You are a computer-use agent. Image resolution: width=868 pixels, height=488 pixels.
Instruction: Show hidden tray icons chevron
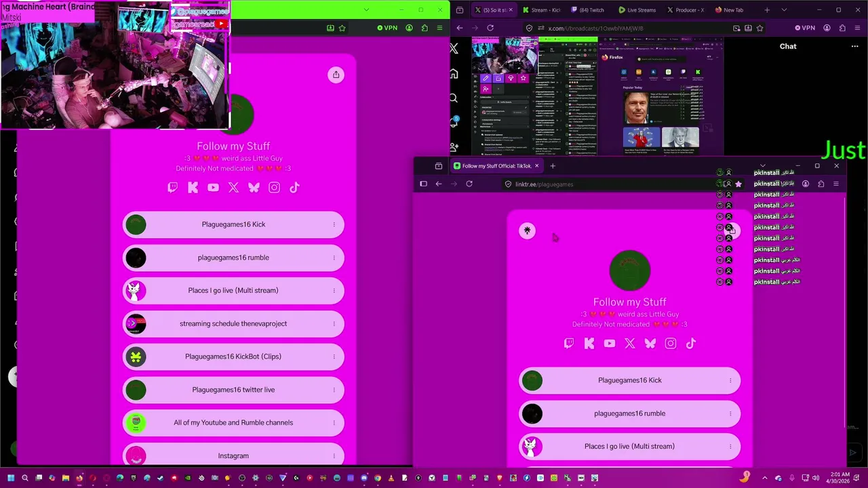click(x=765, y=478)
